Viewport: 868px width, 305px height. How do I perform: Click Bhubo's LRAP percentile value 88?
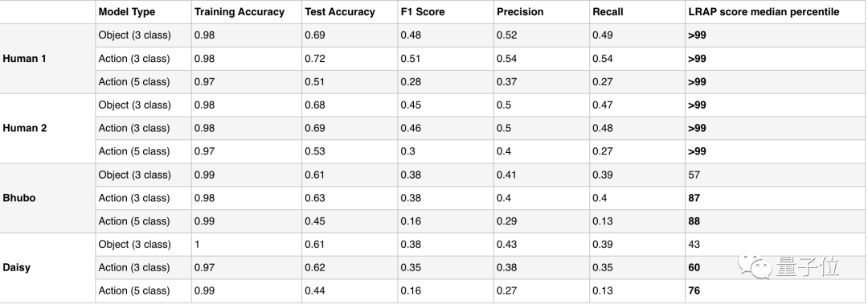(694, 221)
